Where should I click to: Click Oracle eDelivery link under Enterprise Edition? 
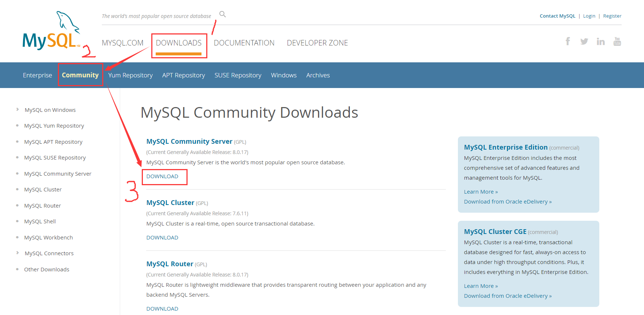(x=508, y=202)
